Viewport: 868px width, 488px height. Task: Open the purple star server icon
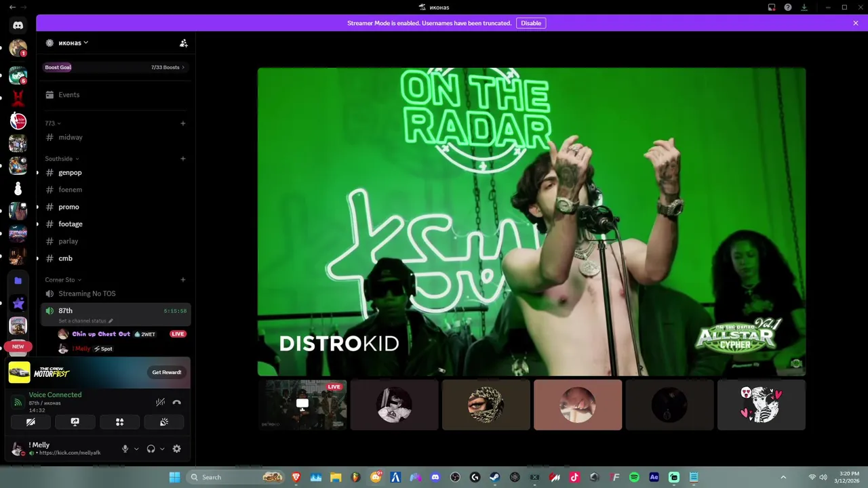pyautogui.click(x=18, y=304)
